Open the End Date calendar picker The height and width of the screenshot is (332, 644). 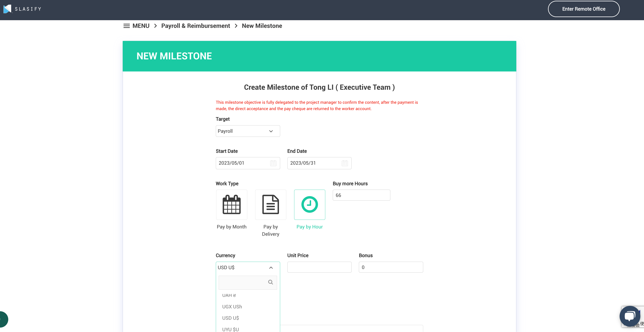345,163
